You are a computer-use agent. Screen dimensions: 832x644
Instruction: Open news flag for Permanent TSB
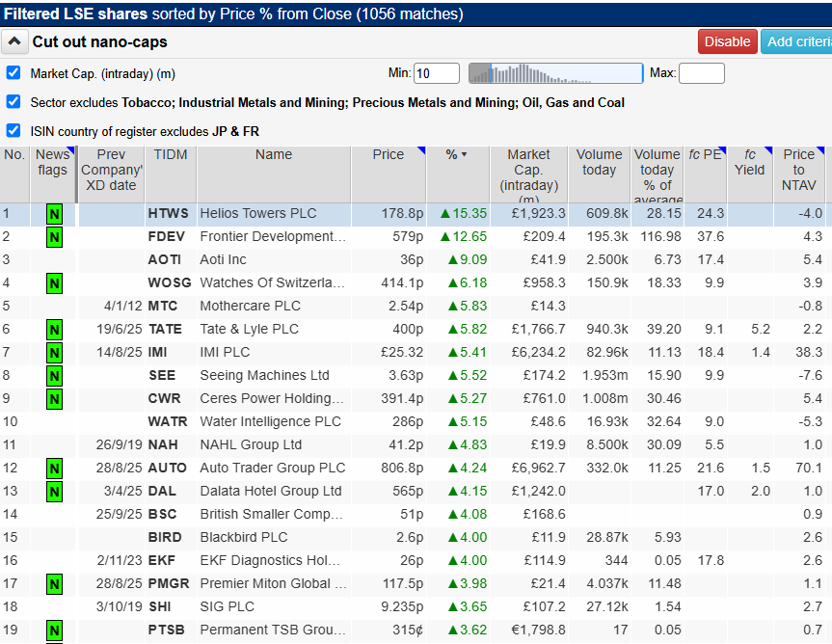click(54, 631)
